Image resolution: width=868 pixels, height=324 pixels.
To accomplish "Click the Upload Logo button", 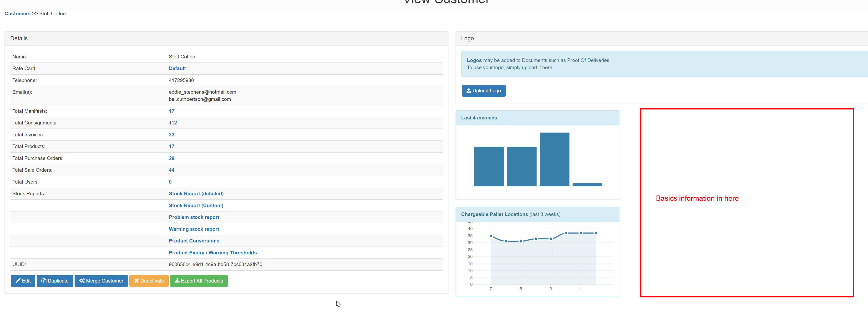I will coord(483,91).
